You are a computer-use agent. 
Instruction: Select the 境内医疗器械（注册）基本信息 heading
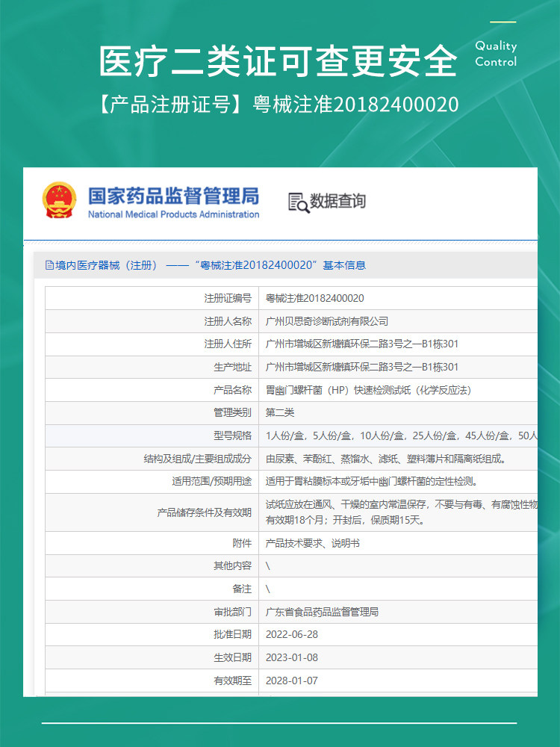click(x=211, y=265)
